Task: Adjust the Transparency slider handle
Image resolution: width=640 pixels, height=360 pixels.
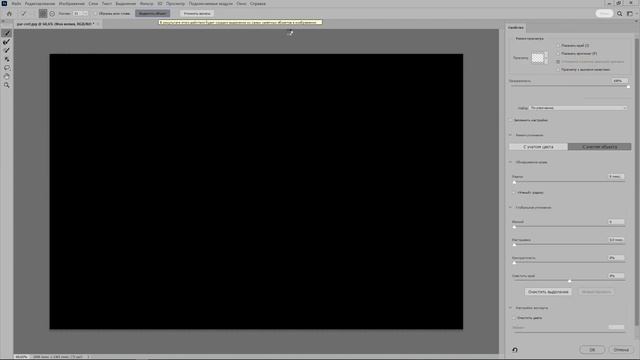Action: pos(628,87)
